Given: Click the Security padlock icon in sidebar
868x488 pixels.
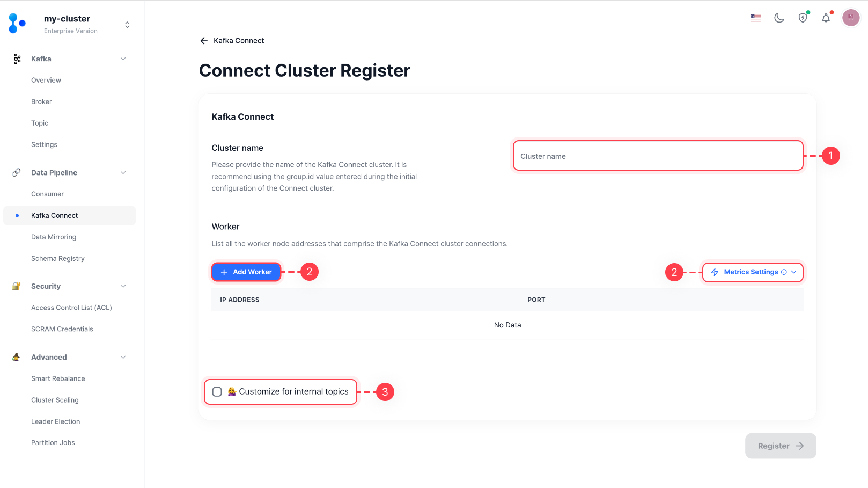Looking at the screenshot, I should pos(16,286).
